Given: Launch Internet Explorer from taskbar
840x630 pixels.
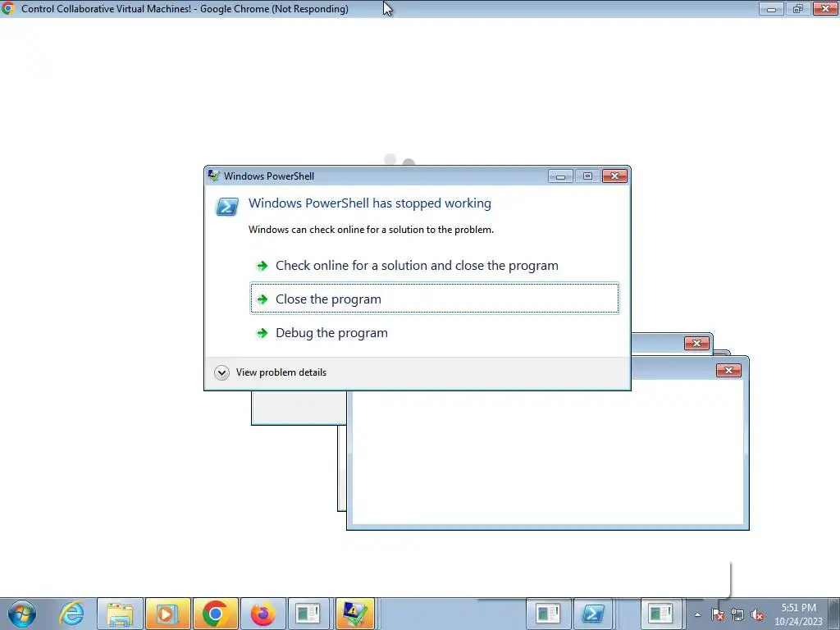Looking at the screenshot, I should click(x=72, y=614).
